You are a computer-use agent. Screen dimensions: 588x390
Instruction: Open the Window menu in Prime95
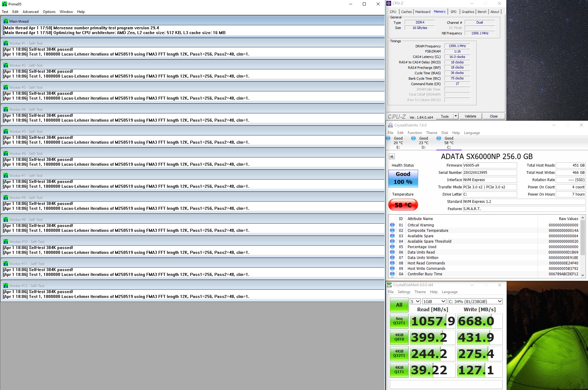[66, 12]
